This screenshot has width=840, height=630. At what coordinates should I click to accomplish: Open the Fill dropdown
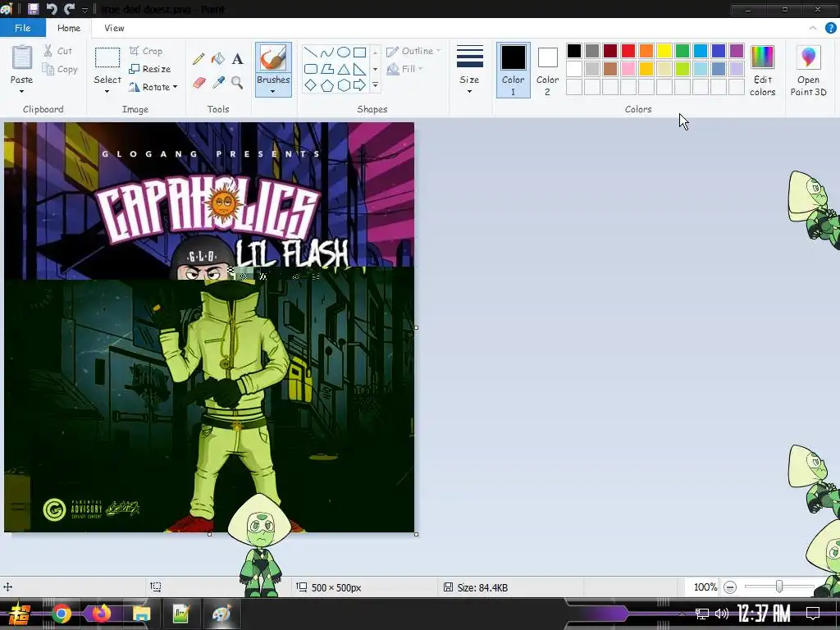(x=405, y=69)
